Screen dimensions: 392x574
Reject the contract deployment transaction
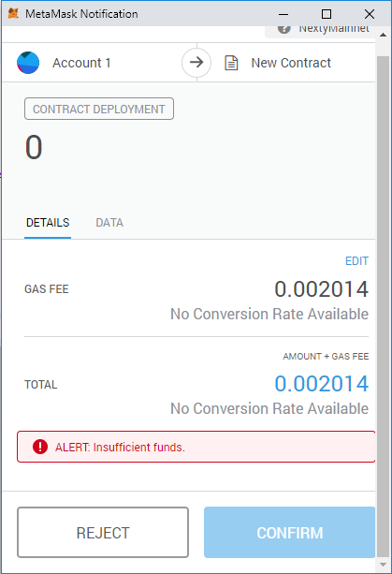coord(103,532)
